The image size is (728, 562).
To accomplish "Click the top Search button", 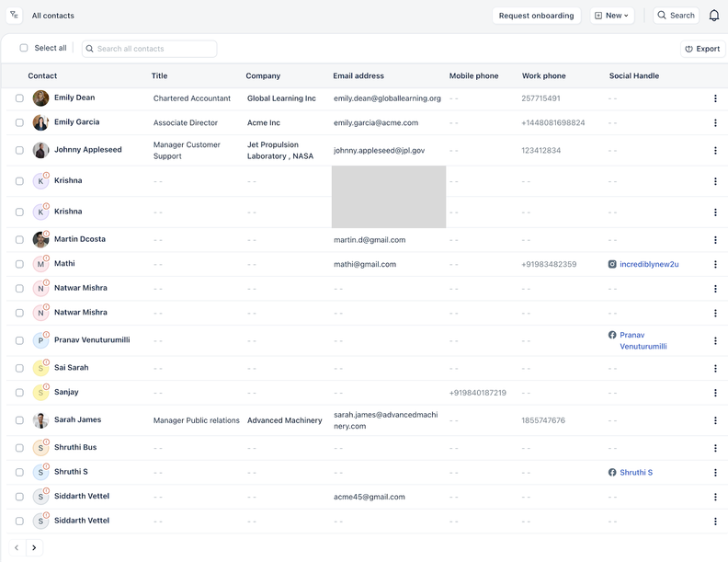I will click(676, 16).
